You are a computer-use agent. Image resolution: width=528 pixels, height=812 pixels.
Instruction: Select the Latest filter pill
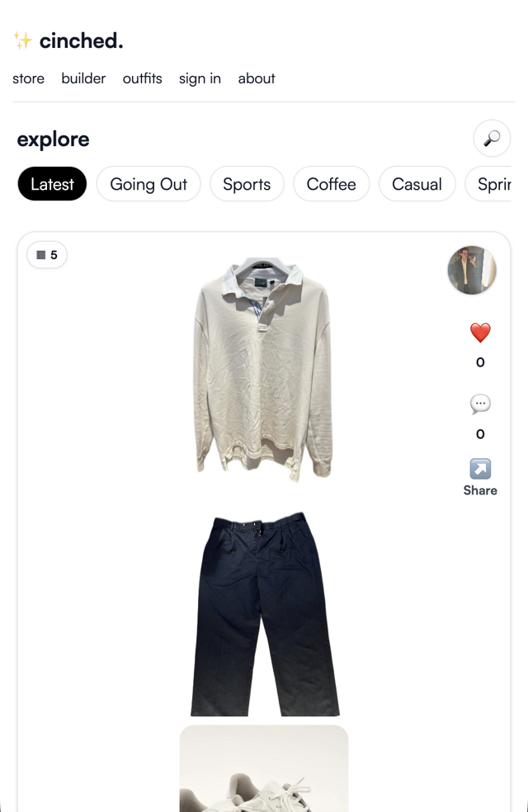pyautogui.click(x=52, y=184)
